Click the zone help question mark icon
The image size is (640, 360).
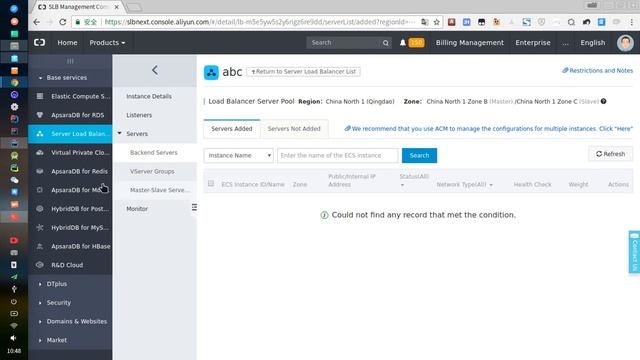pos(603,101)
